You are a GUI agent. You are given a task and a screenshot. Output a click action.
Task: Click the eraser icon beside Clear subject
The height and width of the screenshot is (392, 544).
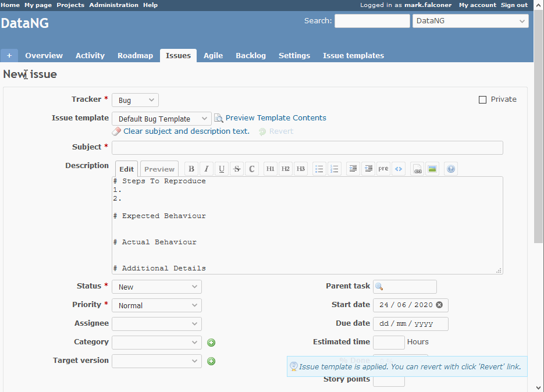(116, 131)
